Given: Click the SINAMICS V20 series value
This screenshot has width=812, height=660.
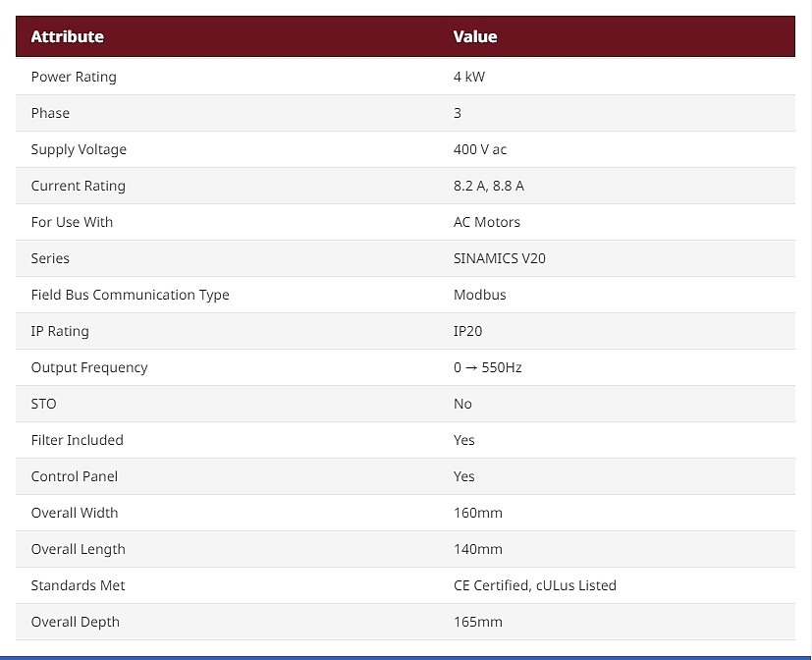Looking at the screenshot, I should 500,258.
